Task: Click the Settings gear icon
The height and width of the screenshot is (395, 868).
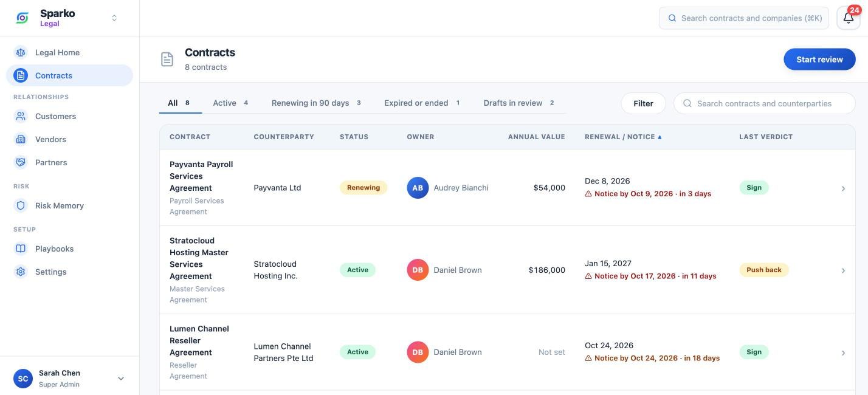Action: coord(21,272)
